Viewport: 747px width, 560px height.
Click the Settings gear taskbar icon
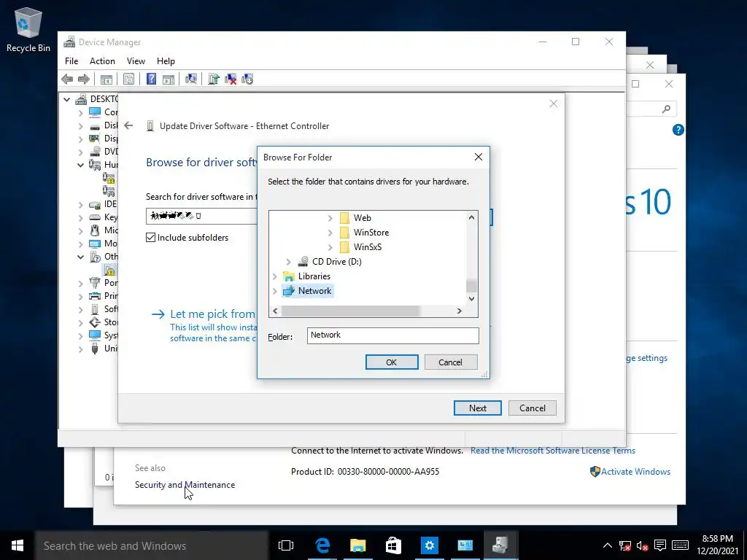429,545
